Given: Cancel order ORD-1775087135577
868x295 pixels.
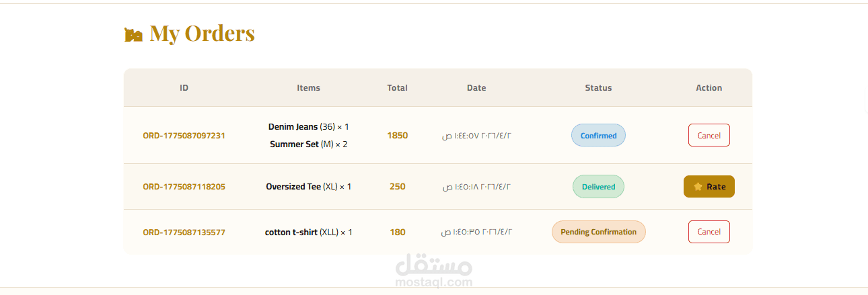Looking at the screenshot, I should click(709, 232).
